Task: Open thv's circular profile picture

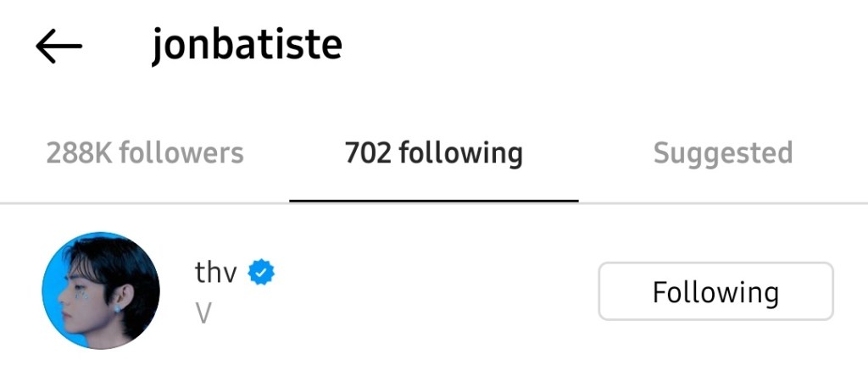Action: 101,290
